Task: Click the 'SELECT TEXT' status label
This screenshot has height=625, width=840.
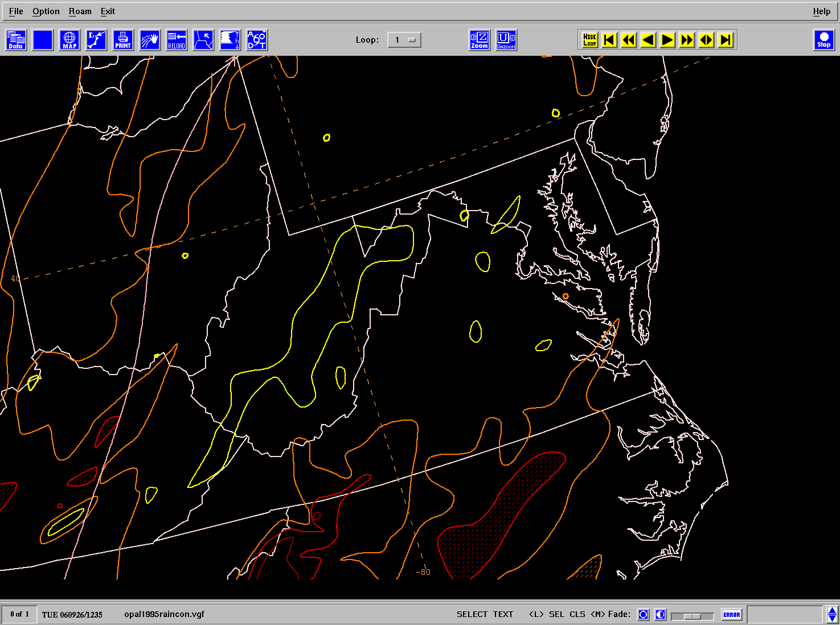Action: (485, 615)
